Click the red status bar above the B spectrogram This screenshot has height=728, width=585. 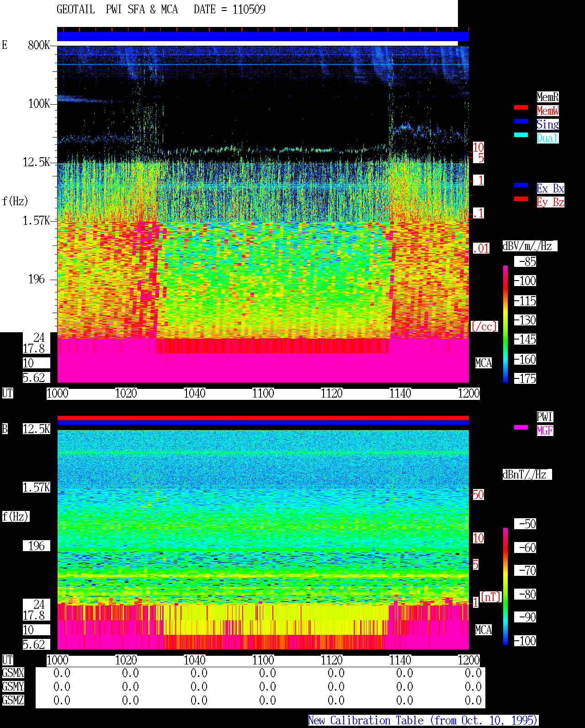(x=263, y=418)
